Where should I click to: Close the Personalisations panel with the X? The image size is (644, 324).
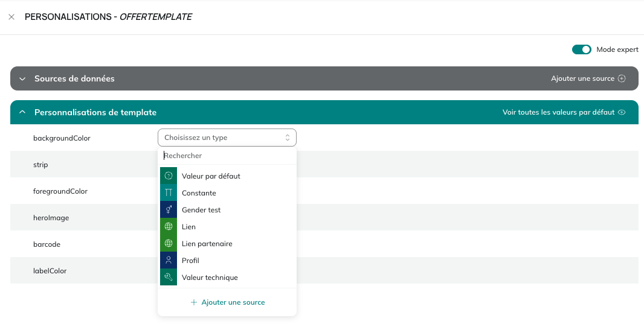11,17
